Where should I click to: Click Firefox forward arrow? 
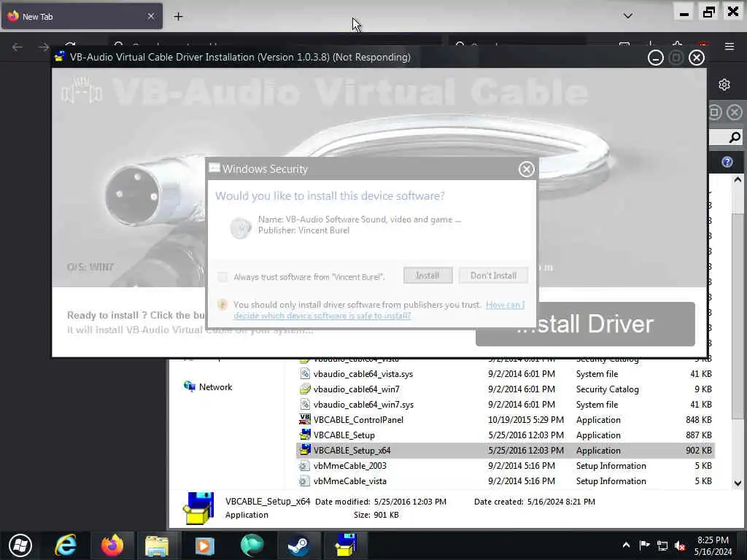(43, 47)
